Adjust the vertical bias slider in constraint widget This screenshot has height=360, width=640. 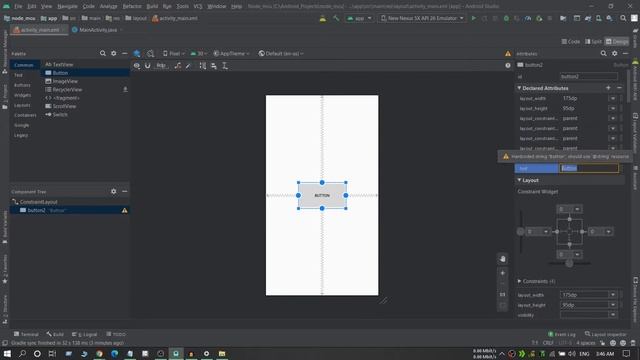coord(520,231)
